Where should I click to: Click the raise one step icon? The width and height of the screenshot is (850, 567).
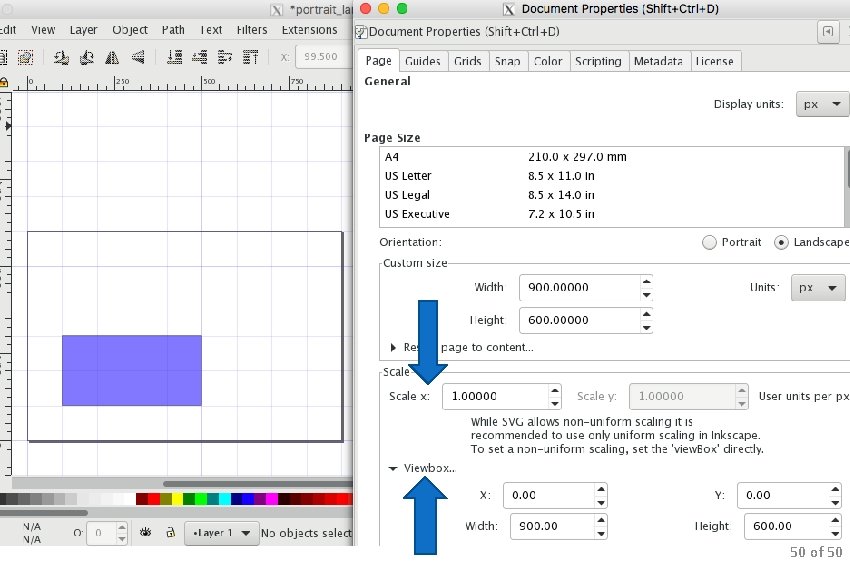point(225,57)
